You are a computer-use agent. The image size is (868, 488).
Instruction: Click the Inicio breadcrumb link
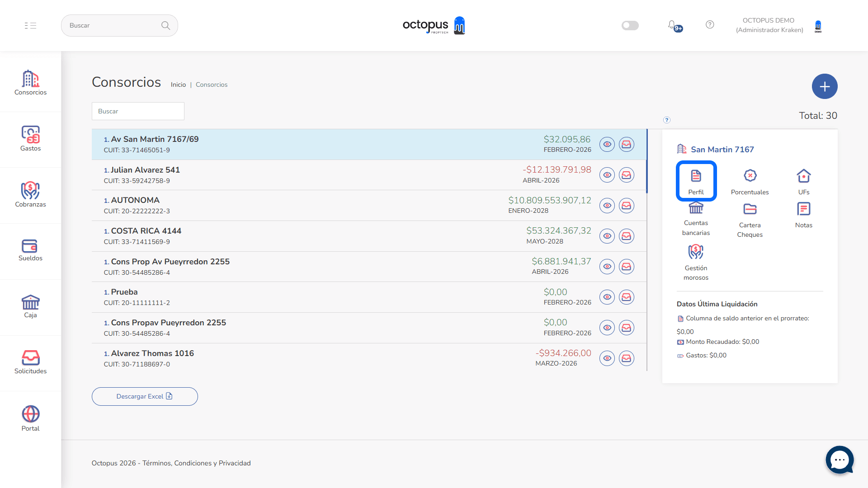click(178, 84)
